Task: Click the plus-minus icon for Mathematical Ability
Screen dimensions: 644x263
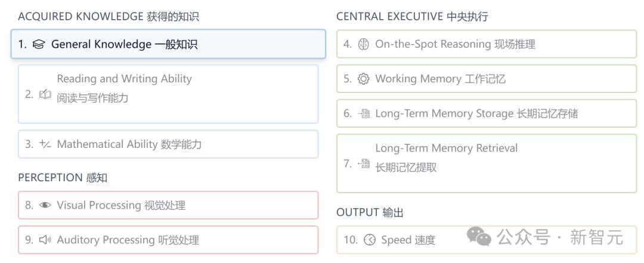Action: pos(45,144)
